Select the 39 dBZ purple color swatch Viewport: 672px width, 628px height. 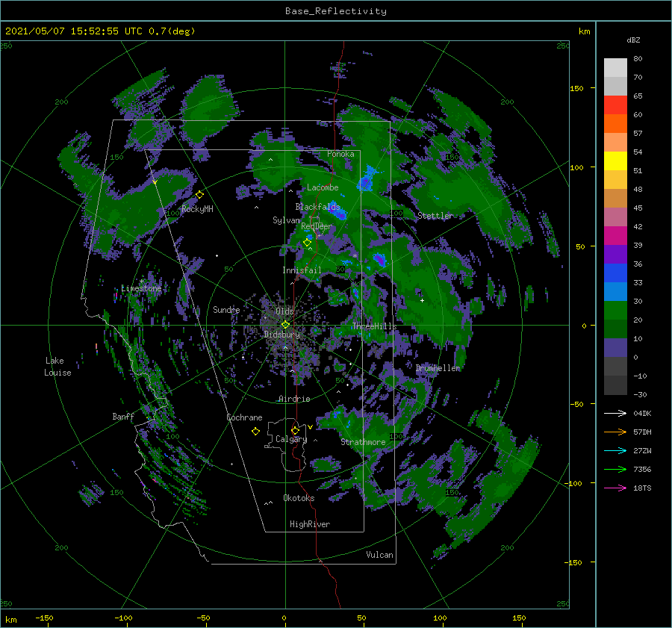click(x=615, y=254)
